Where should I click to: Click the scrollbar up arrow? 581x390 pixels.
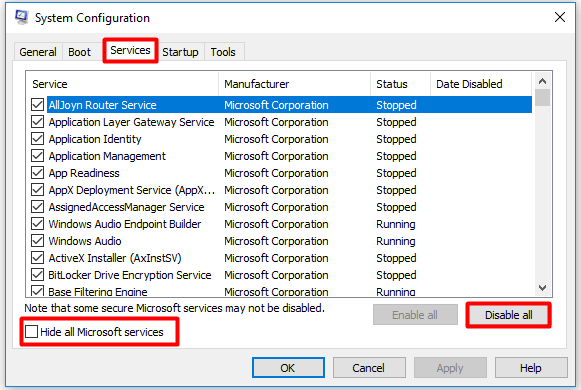pyautogui.click(x=542, y=81)
